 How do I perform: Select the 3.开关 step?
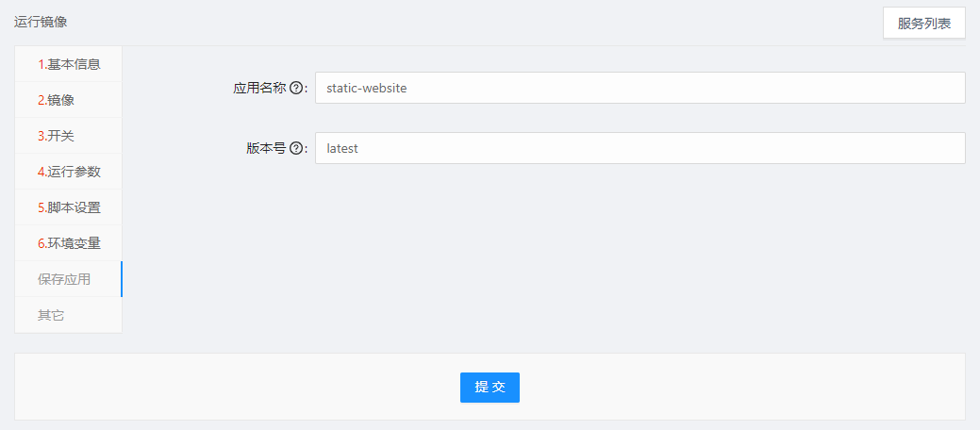coord(56,136)
